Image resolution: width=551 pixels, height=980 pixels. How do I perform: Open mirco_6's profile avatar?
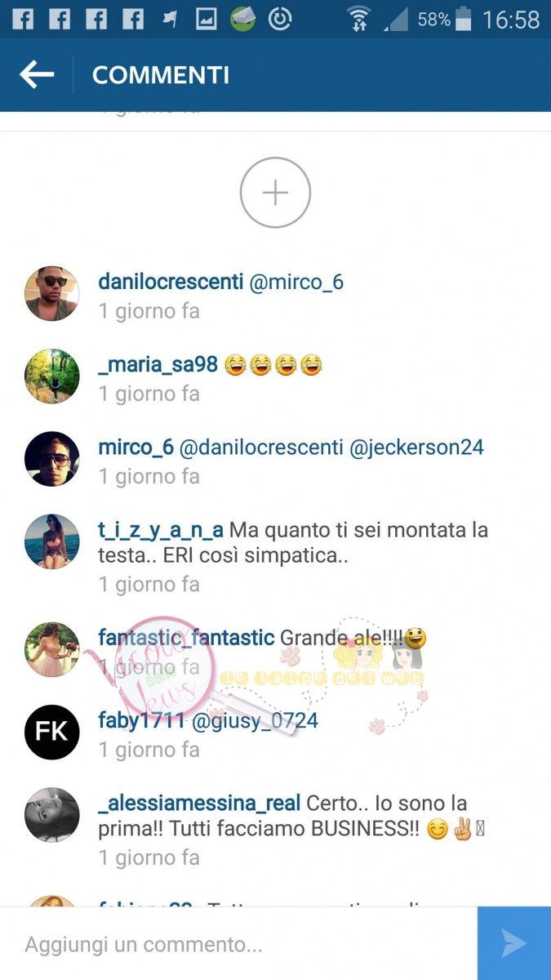click(x=52, y=459)
